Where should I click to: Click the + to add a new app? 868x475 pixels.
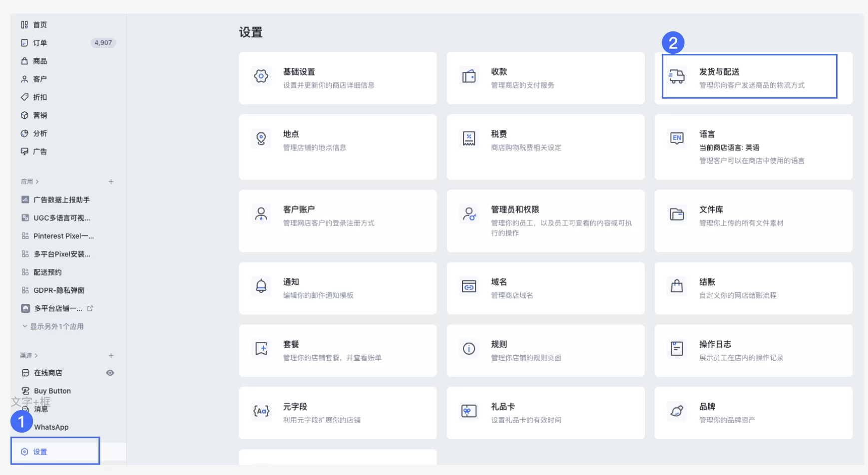pyautogui.click(x=111, y=182)
